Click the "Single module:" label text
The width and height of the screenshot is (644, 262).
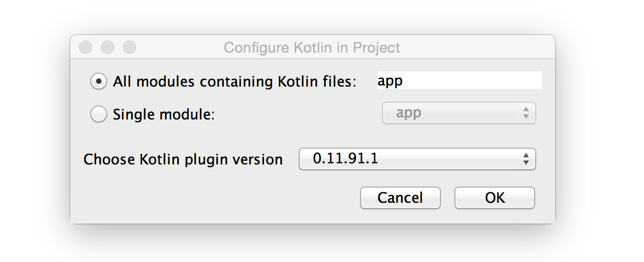pyautogui.click(x=163, y=115)
